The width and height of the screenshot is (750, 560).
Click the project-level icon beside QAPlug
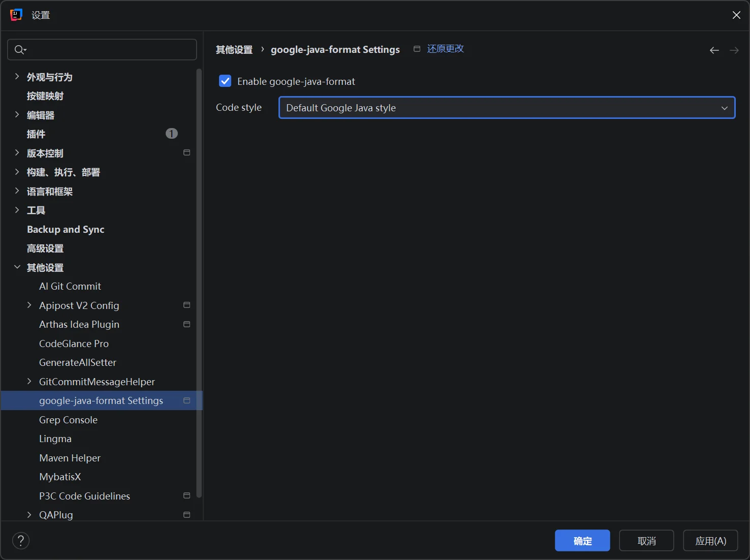(186, 515)
